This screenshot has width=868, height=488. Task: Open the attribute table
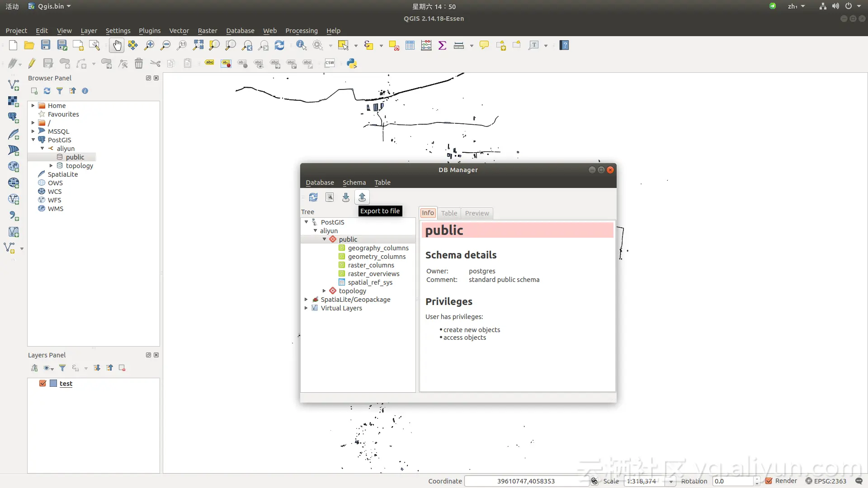click(410, 45)
